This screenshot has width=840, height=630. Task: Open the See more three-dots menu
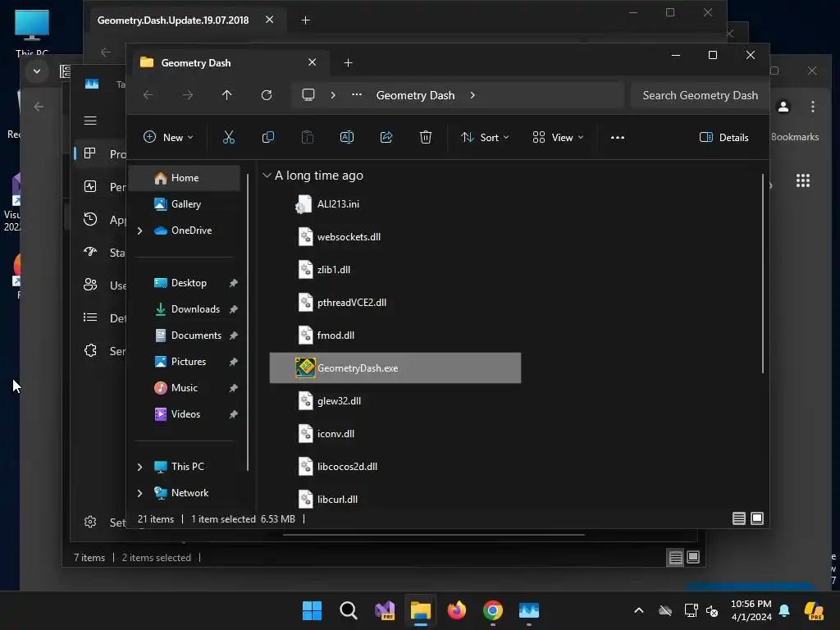[x=617, y=138]
